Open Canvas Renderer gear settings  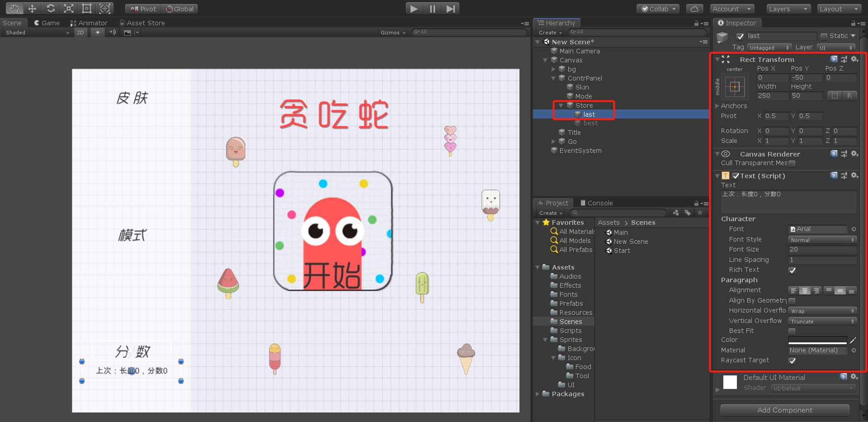(854, 154)
